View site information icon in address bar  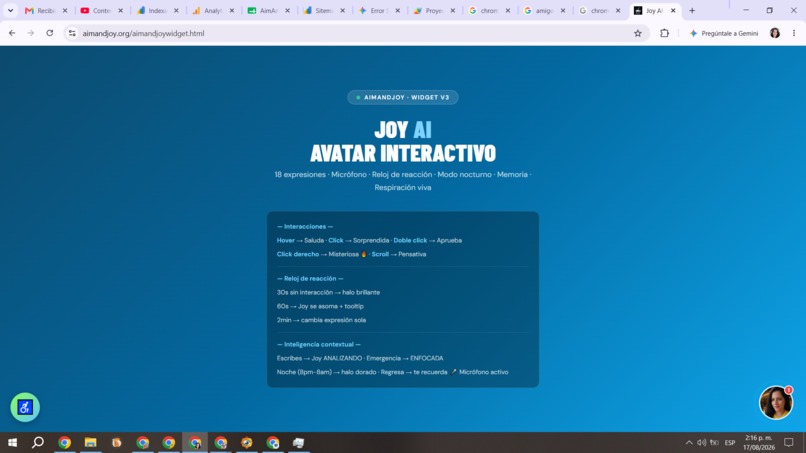coord(72,33)
